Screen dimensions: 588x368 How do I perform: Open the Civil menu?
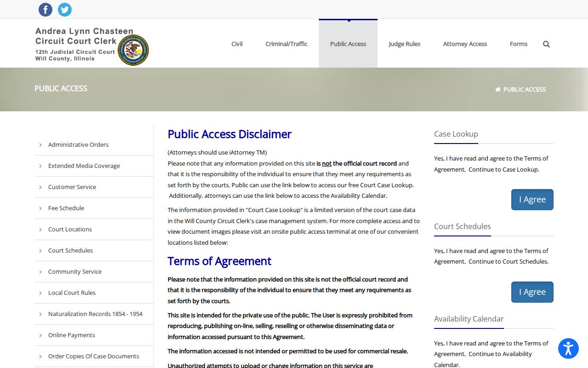tap(237, 44)
